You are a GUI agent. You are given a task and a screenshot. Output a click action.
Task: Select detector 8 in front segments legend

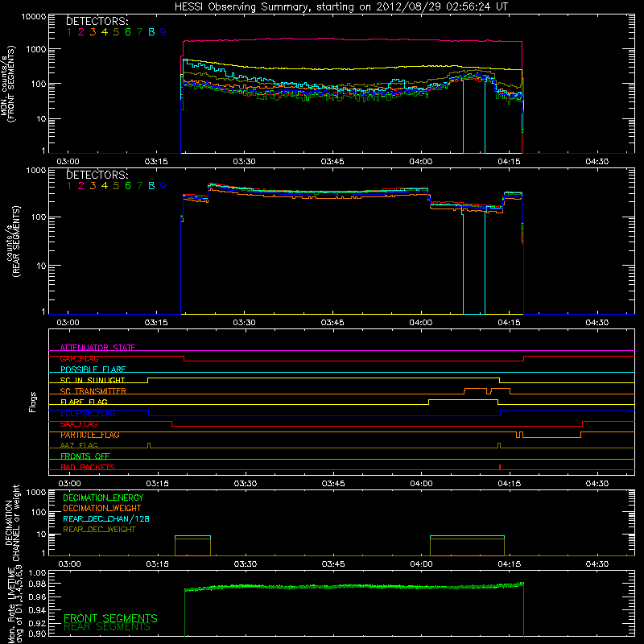pyautogui.click(x=151, y=32)
